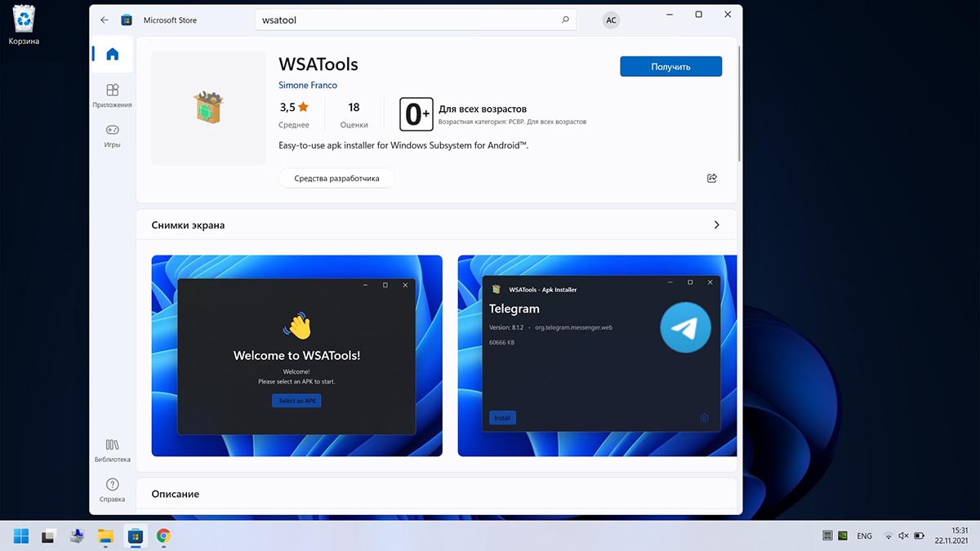
Task: Click the Для всех возрастов rating text
Action: pos(483,109)
